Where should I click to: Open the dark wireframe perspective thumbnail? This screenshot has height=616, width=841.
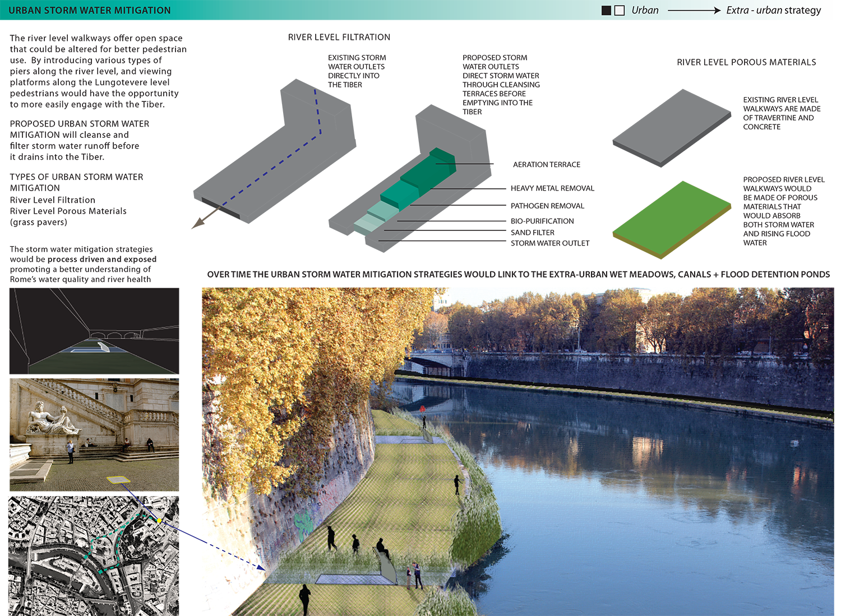(x=94, y=331)
